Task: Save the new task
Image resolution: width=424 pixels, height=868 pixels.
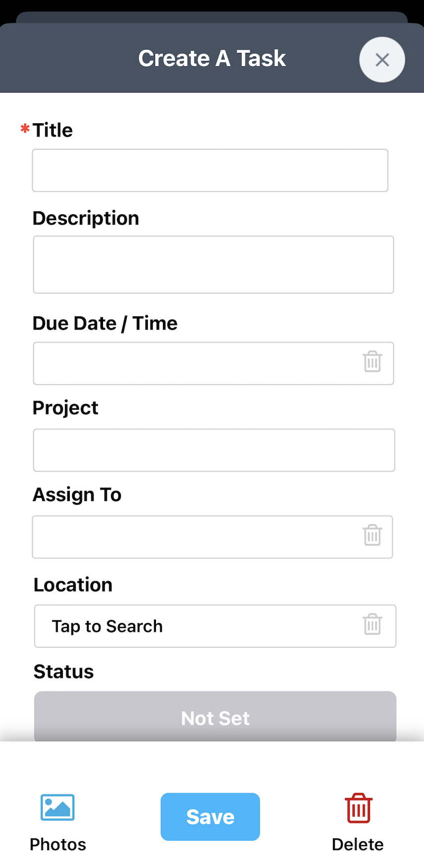Action: pos(210,817)
